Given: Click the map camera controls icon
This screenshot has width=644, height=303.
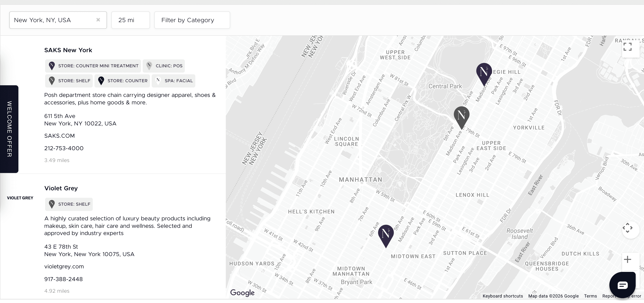Looking at the screenshot, I should point(628,228).
